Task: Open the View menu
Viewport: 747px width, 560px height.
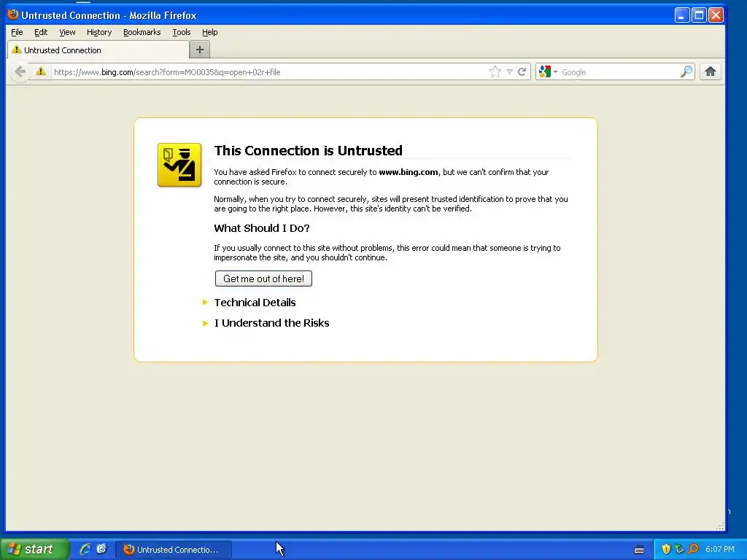Action: pyautogui.click(x=67, y=32)
